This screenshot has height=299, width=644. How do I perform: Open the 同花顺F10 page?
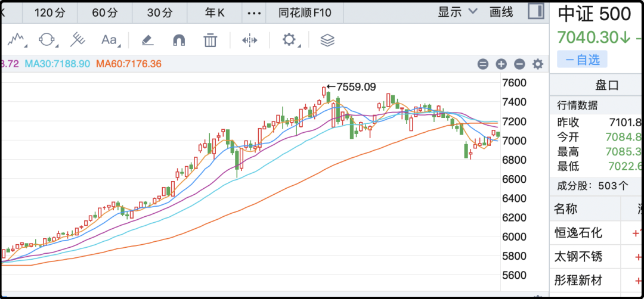click(305, 13)
